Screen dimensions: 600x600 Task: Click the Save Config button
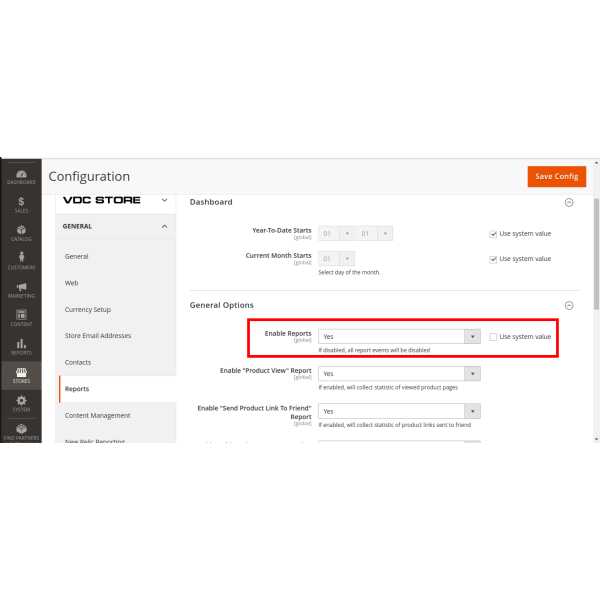[556, 176]
